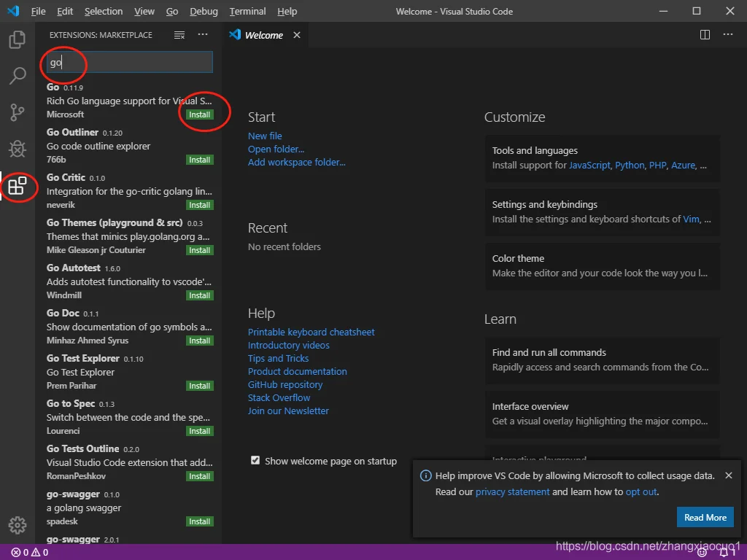Click the VS Code logo in the title bar

point(13,11)
